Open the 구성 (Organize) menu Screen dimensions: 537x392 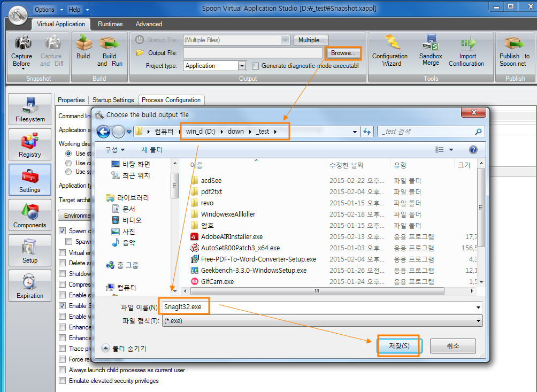point(115,150)
